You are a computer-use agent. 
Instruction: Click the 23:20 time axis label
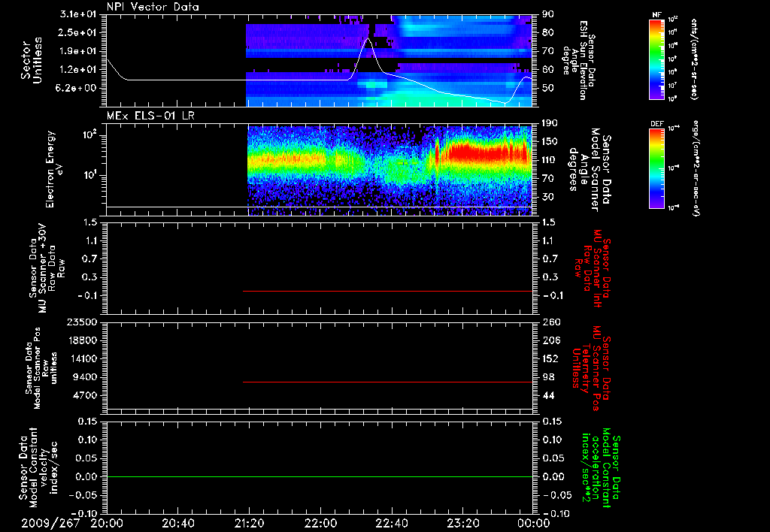462,523
